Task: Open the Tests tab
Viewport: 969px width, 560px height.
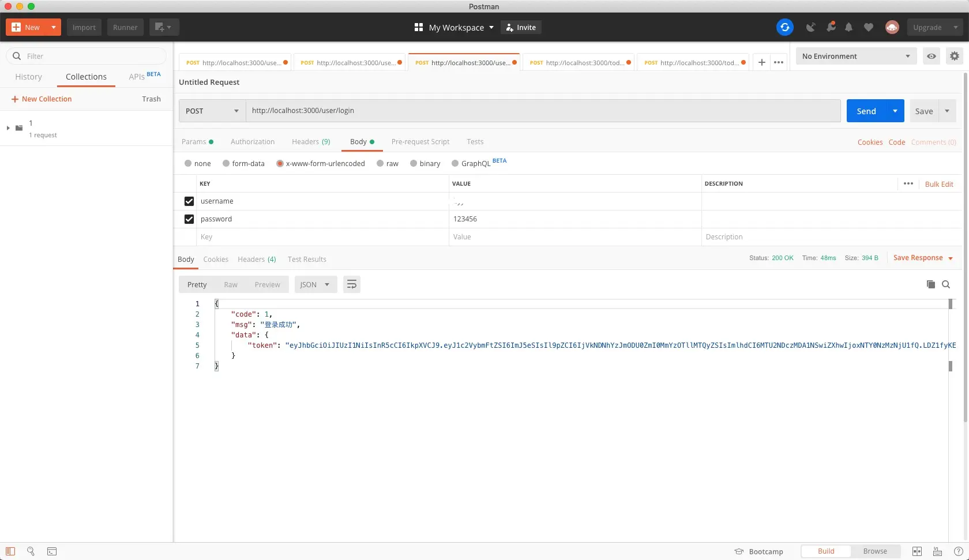Action: point(475,142)
